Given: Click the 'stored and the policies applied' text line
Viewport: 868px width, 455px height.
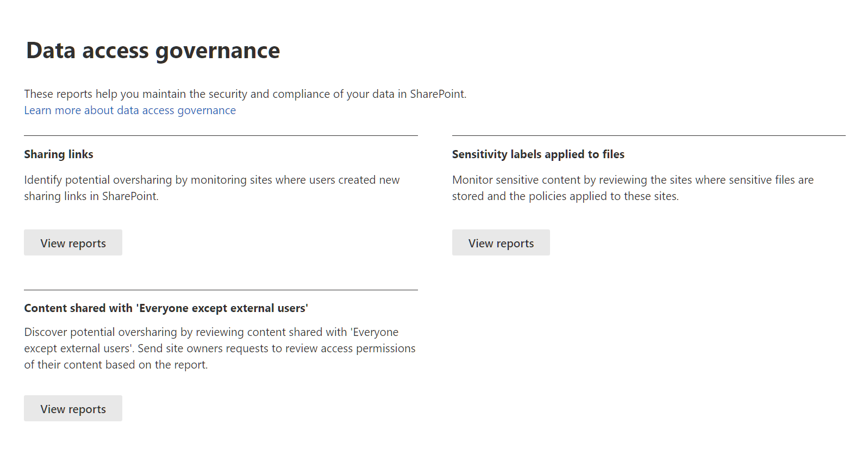Looking at the screenshot, I should [x=565, y=196].
